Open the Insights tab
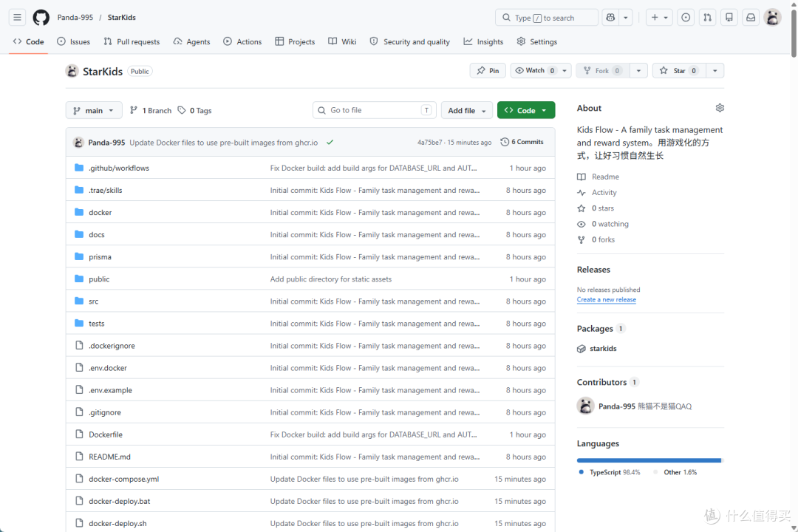The height and width of the screenshot is (532, 798). [x=483, y=41]
